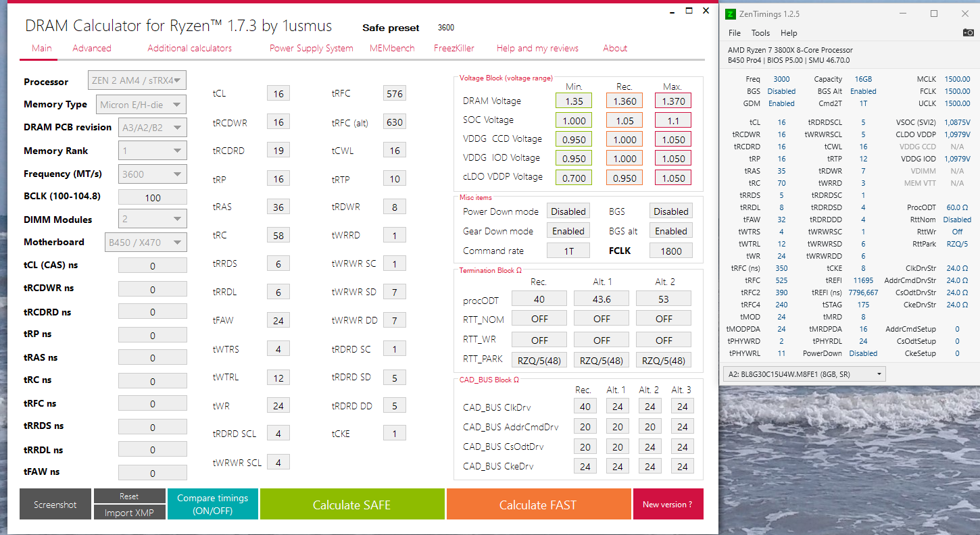Viewport: 980px width, 535px height.
Task: Click the Safe preset 3600 label
Action: [446, 28]
